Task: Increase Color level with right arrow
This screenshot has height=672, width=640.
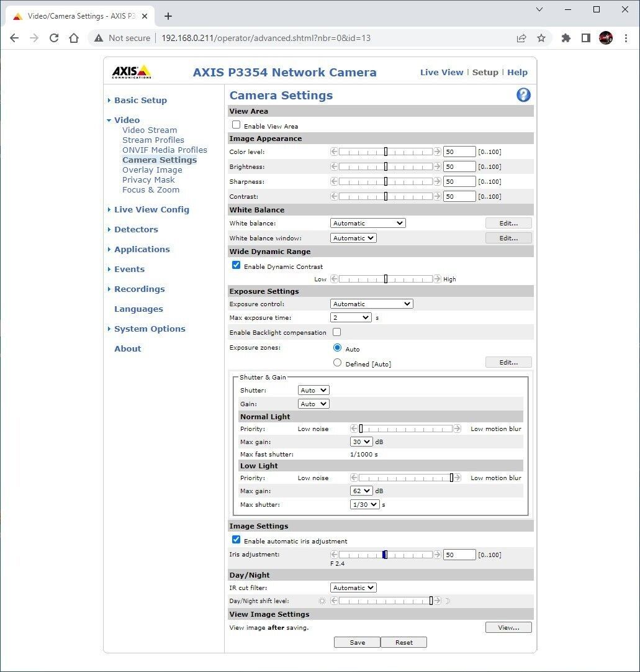Action: (437, 152)
